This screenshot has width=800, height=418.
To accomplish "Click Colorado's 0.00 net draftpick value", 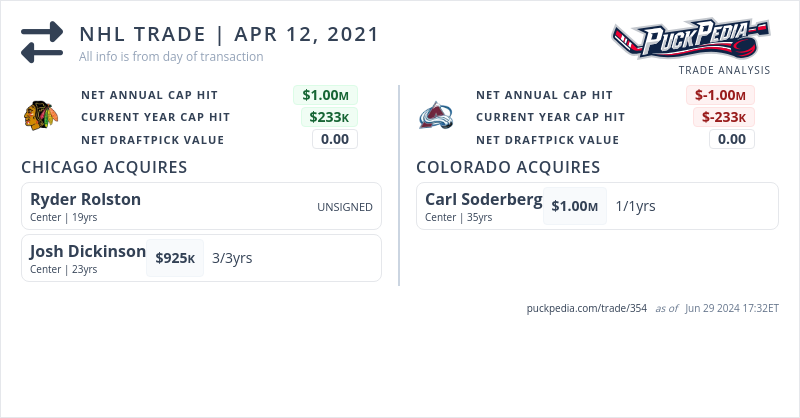I will (731, 139).
